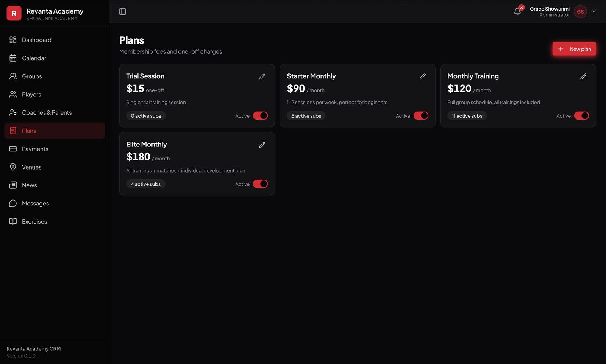The height and width of the screenshot is (364, 606).
Task: Click 'Single trial training session' description
Action: point(156,102)
